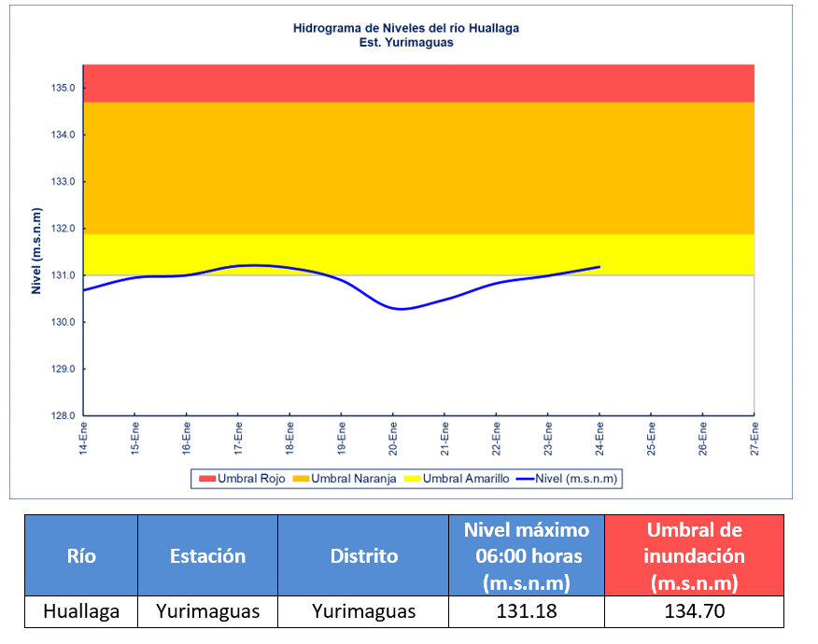Image resolution: width=818 pixels, height=644 pixels.
Task: Click the 135.0 value on the y-axis
Action: pyautogui.click(x=63, y=89)
